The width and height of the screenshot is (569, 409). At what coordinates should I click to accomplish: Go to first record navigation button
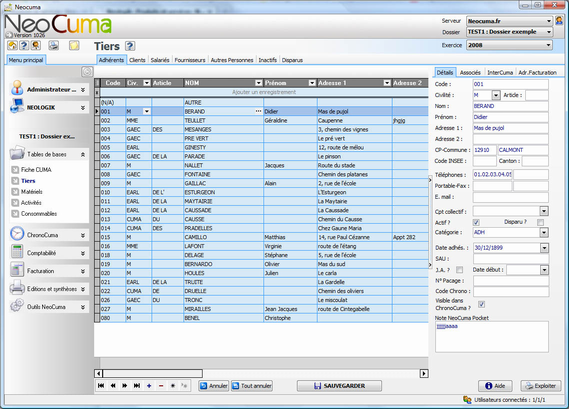point(101,385)
